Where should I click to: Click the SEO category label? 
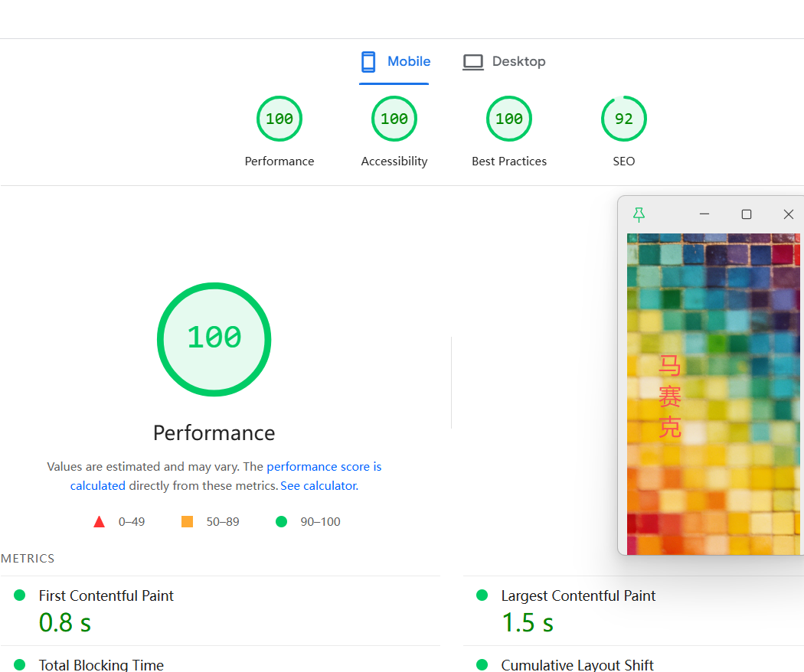(624, 161)
